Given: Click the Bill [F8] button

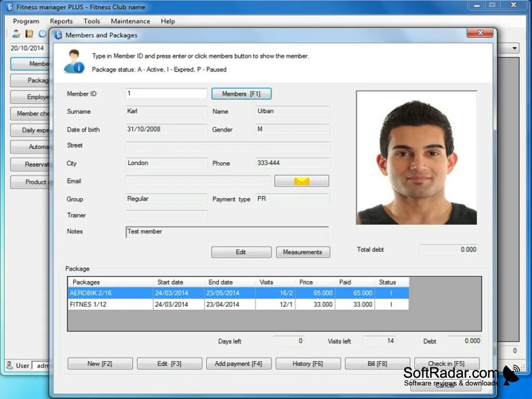Looking at the screenshot, I should tap(377, 363).
